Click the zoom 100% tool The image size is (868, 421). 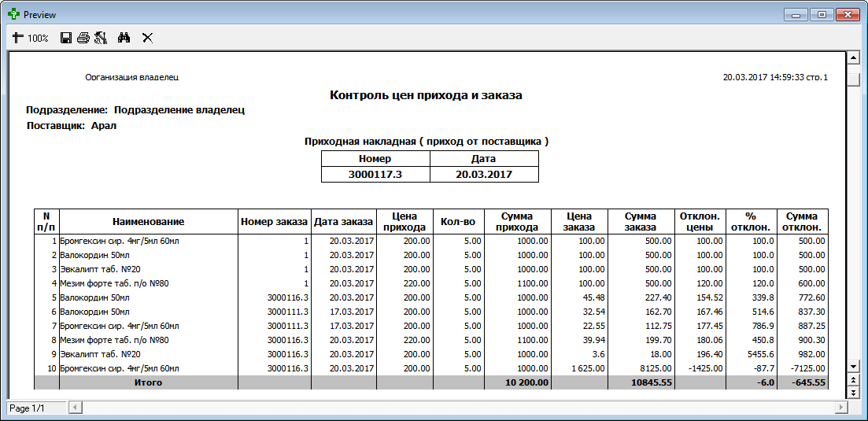point(31,39)
